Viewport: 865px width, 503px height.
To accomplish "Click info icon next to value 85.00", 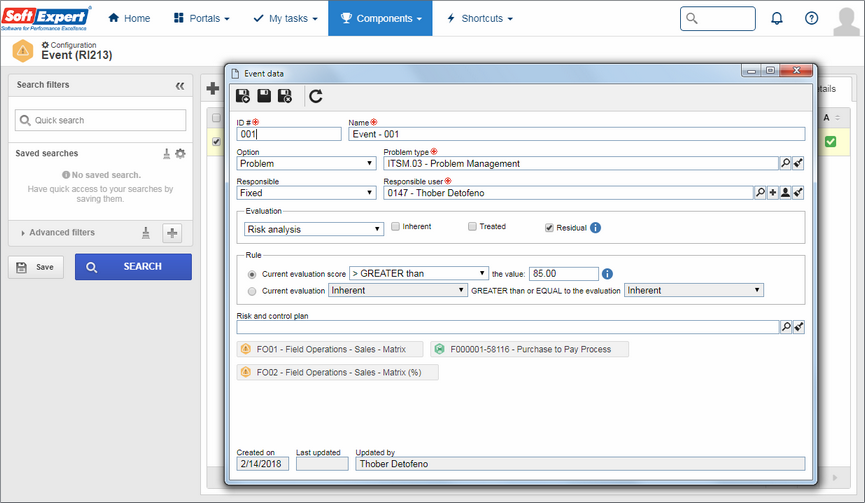I will point(607,274).
